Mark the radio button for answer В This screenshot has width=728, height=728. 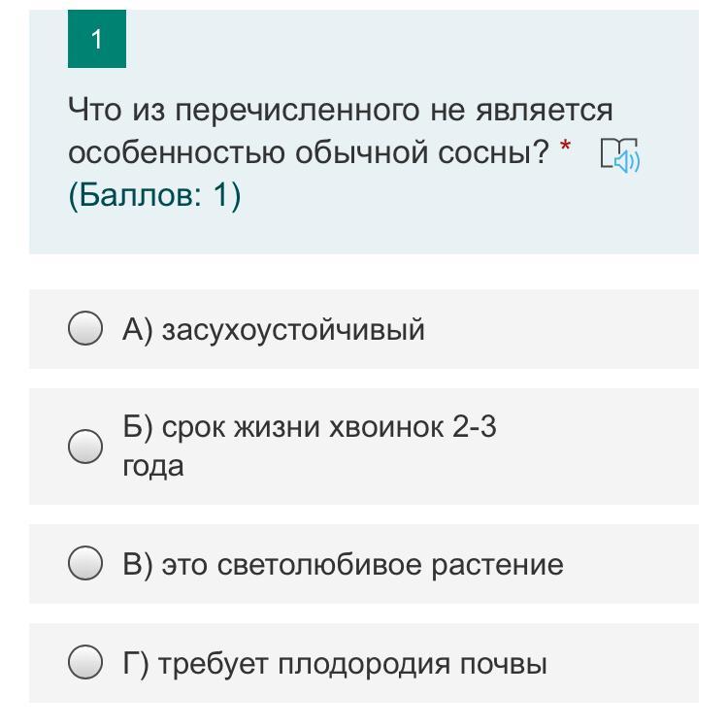85,564
